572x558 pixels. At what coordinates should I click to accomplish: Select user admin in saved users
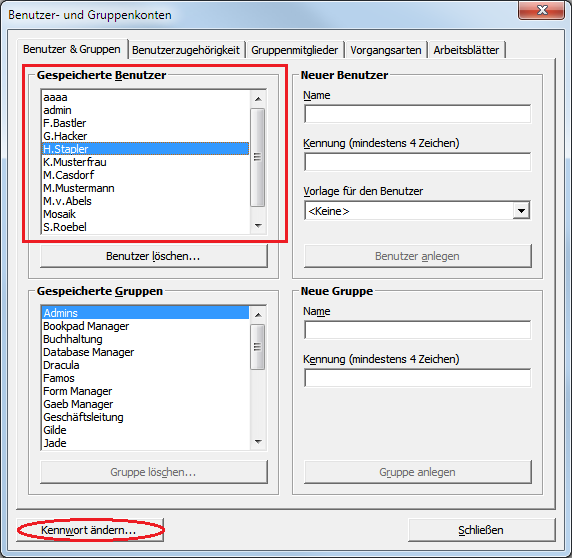coord(146,110)
